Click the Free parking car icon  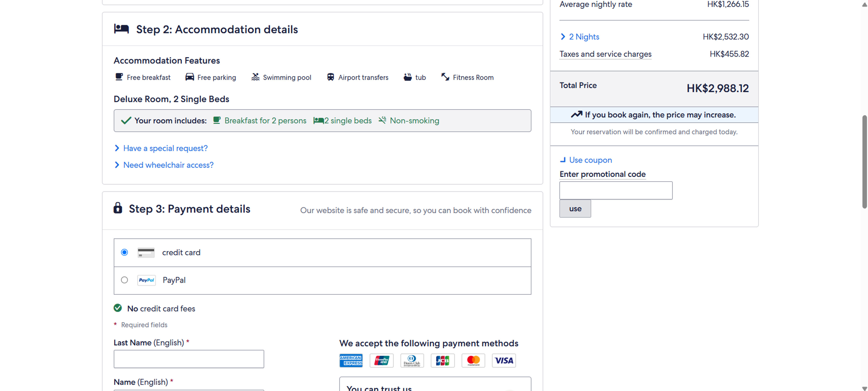coord(190,77)
